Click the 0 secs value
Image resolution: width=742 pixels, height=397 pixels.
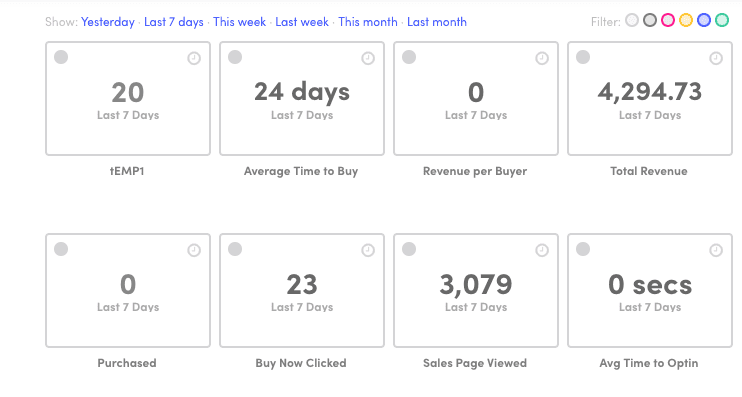click(650, 284)
